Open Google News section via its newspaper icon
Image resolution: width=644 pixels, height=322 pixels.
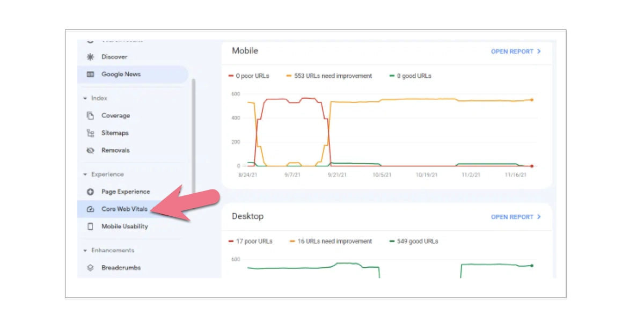[x=91, y=74]
